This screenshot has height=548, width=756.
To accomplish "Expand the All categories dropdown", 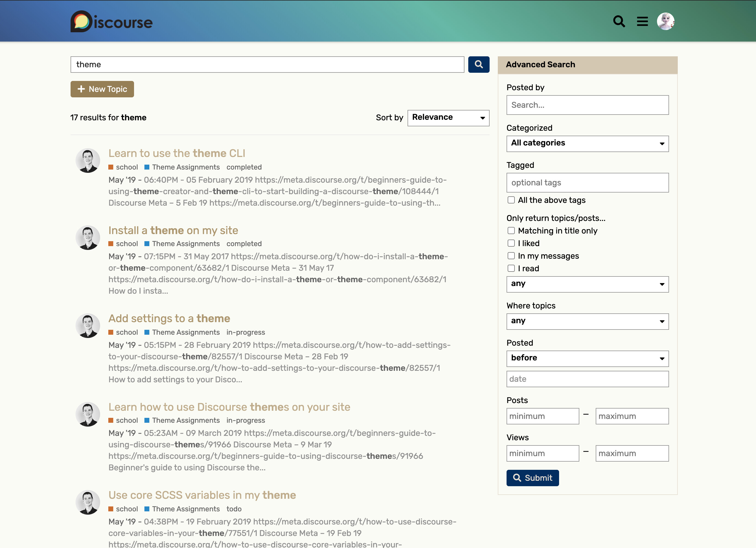I will pyautogui.click(x=587, y=143).
